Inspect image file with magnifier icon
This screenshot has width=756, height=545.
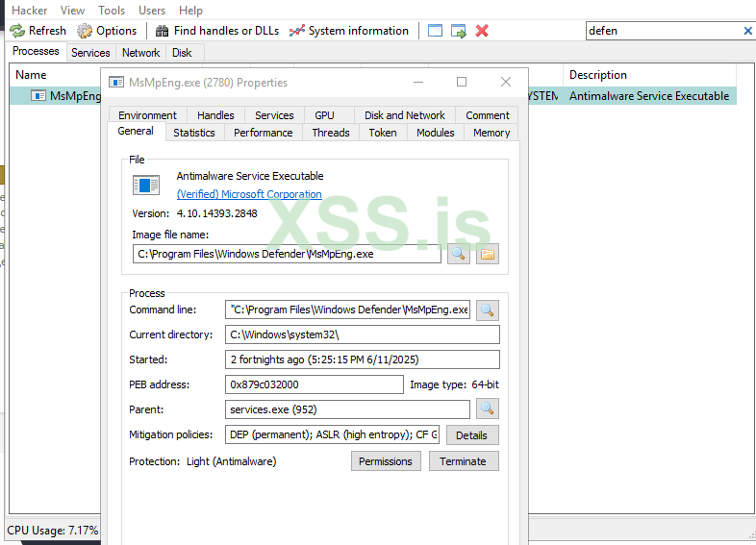[x=459, y=254]
